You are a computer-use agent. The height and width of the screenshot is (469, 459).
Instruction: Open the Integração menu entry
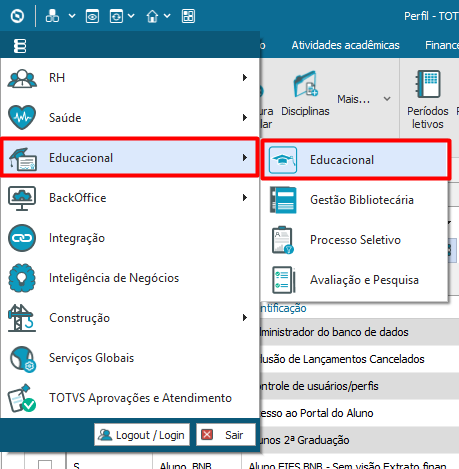click(130, 238)
